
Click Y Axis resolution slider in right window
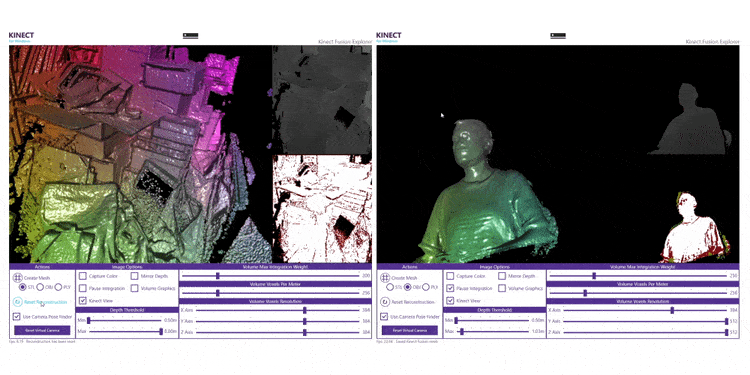pyautogui.click(x=645, y=321)
